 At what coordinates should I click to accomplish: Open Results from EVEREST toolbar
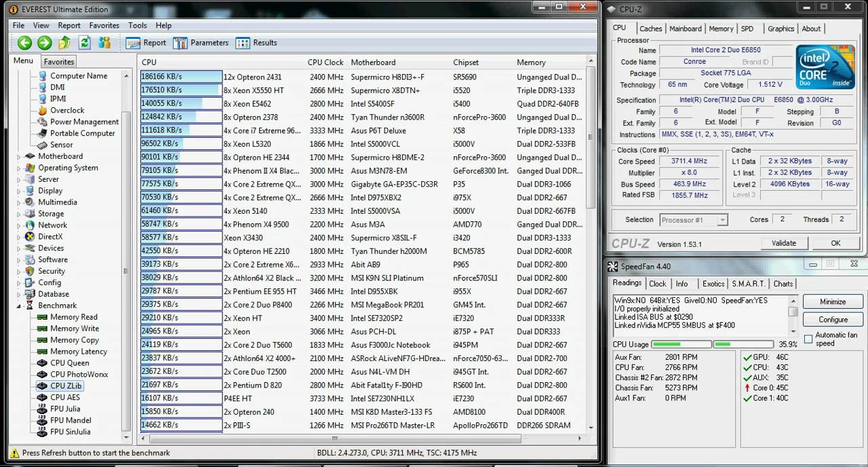pyautogui.click(x=256, y=43)
